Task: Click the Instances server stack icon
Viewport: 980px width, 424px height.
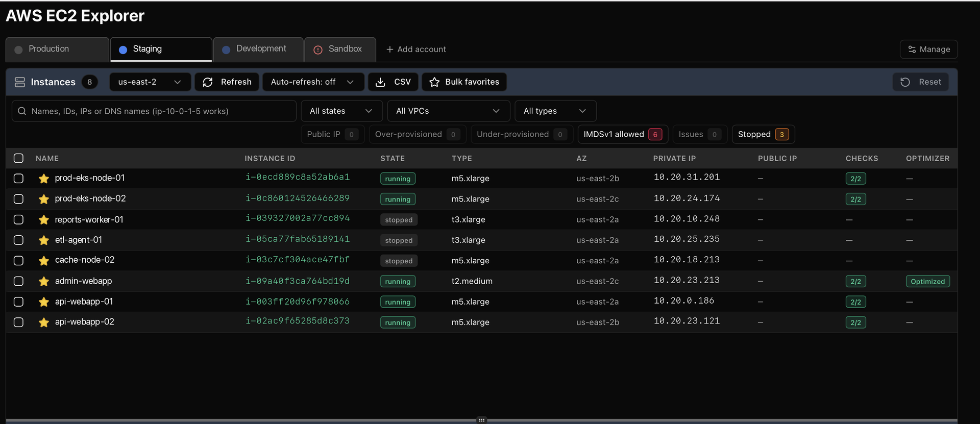Action: (20, 82)
